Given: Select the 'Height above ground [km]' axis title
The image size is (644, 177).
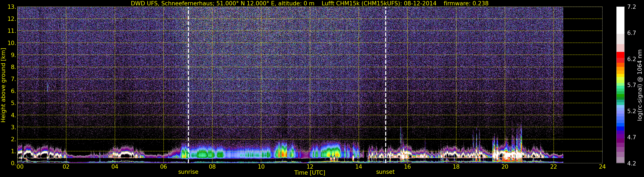Looking at the screenshot, I should (x=3, y=85).
